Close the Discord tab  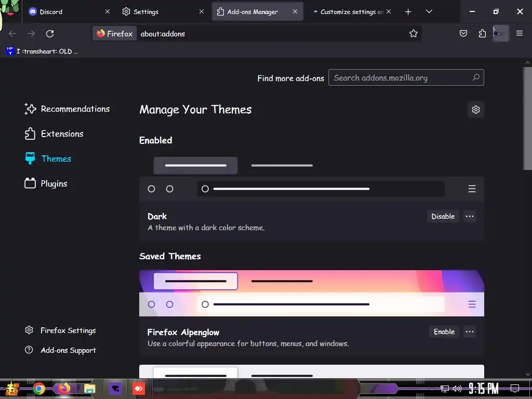pyautogui.click(x=107, y=11)
